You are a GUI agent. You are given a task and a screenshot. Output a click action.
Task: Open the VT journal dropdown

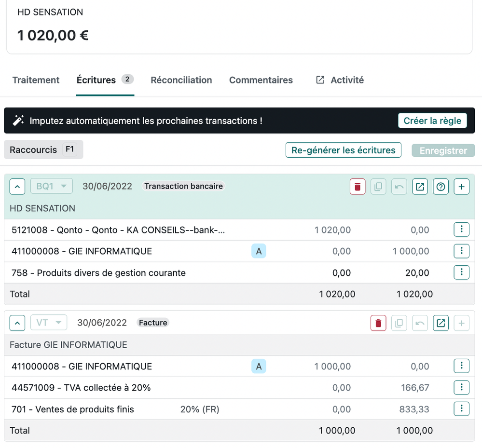pyautogui.click(x=49, y=323)
